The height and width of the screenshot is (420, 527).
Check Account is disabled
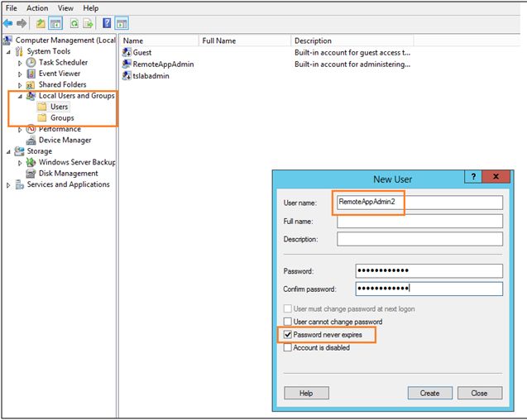tap(288, 347)
